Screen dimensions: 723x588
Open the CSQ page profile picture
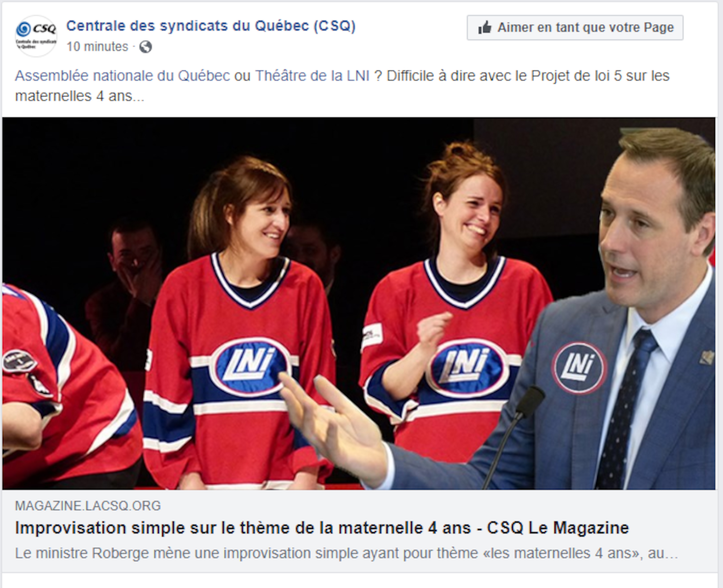click(x=36, y=36)
